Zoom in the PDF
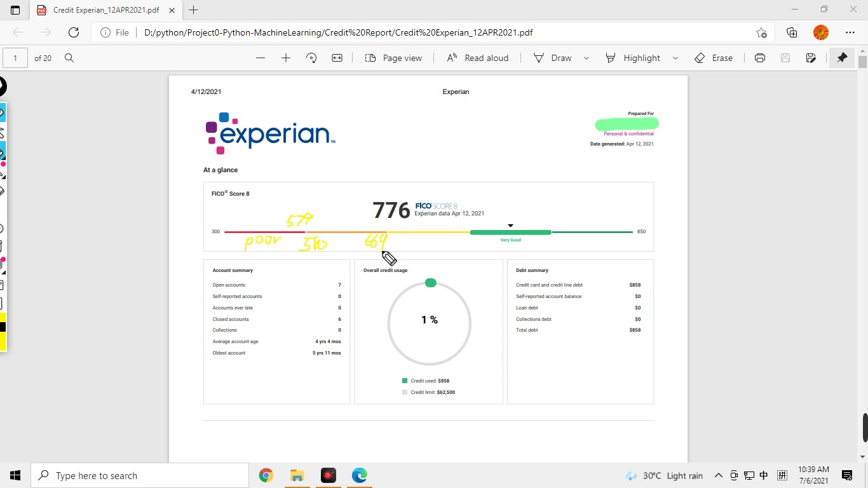 (x=286, y=58)
